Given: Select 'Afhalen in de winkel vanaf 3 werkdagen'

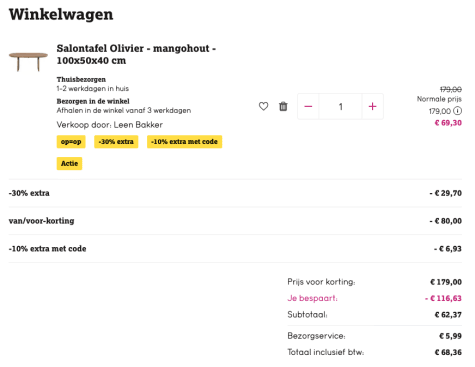Looking at the screenshot, I should click(x=124, y=110).
